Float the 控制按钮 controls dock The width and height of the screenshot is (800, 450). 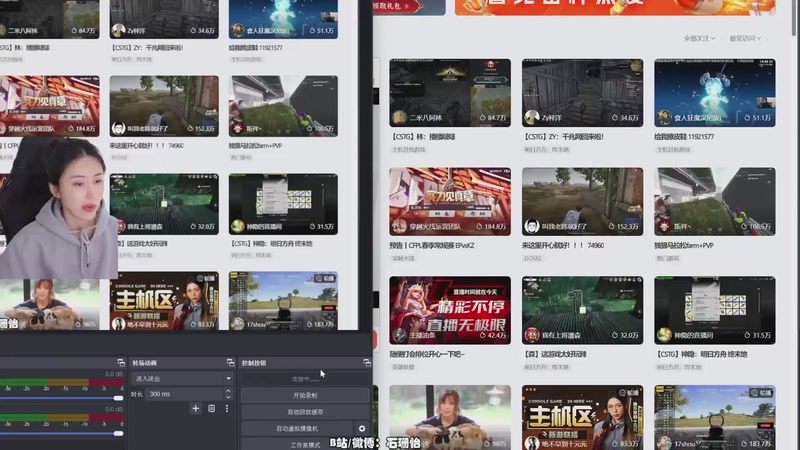point(367,363)
